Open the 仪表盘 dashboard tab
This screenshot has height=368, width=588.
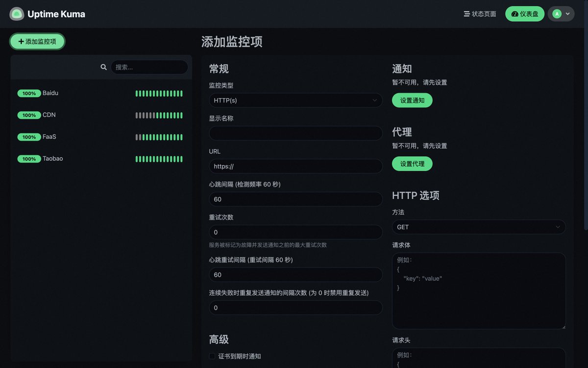coord(524,14)
